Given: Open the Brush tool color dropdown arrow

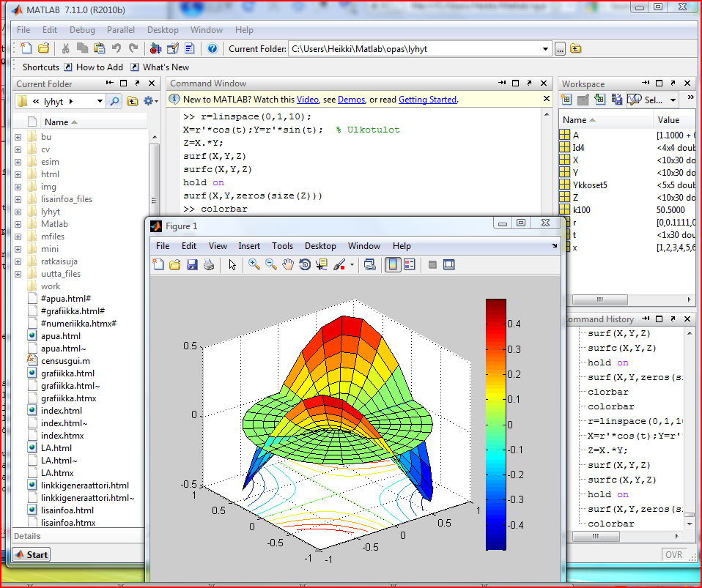Looking at the screenshot, I should [x=352, y=265].
